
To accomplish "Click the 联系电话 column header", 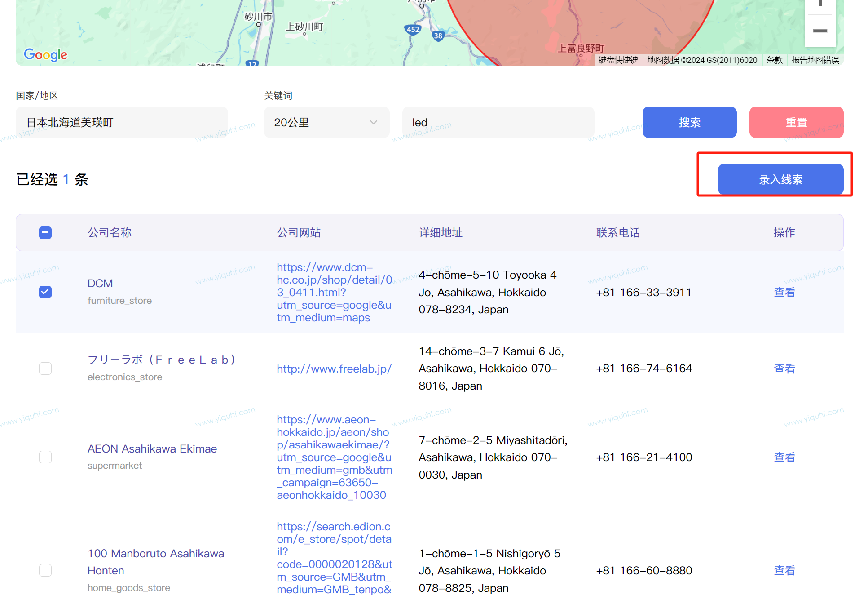I will [x=618, y=233].
